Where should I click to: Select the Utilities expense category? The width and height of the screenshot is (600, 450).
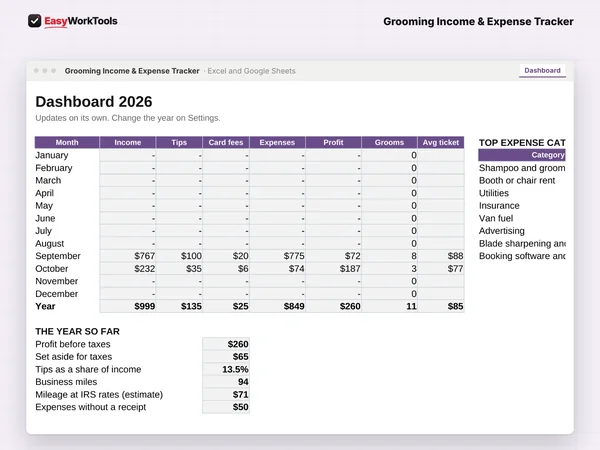click(x=494, y=193)
